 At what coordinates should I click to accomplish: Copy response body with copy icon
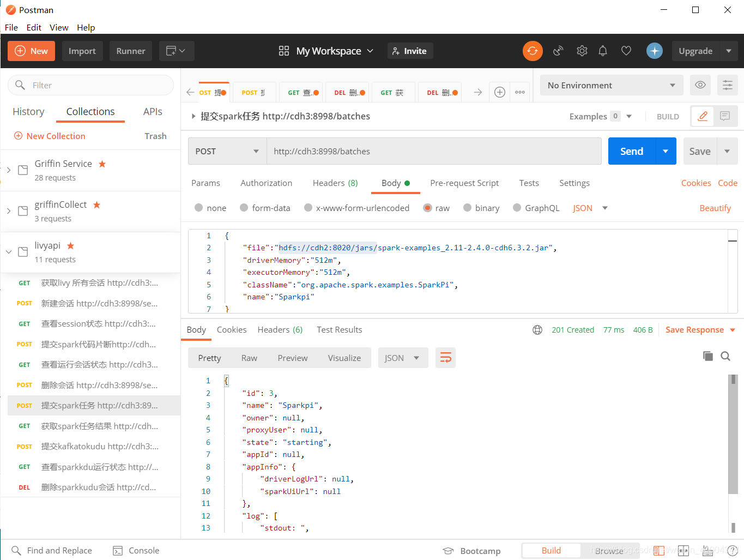708,356
